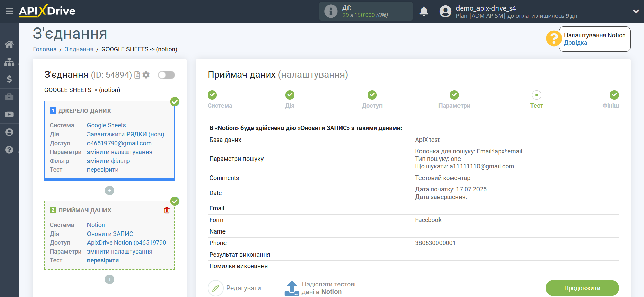Image resolution: width=644 pixels, height=297 pixels.
Task: Open help question sidebar icon
Action: 9,150
